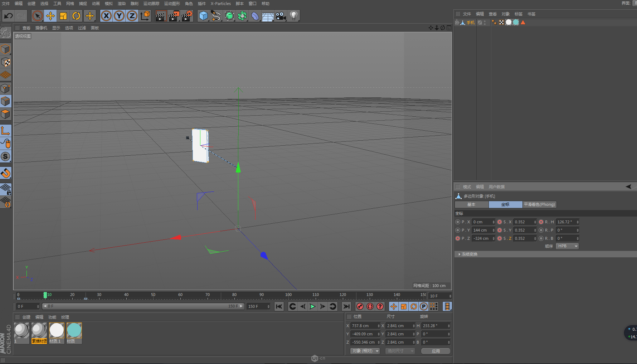
Task: Add a Cube primitive object
Action: coord(203,16)
